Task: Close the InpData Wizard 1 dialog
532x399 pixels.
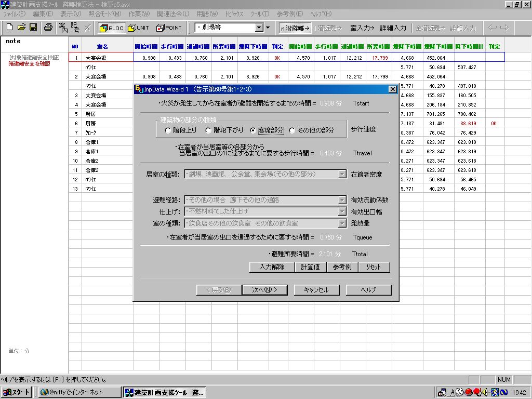Action: pyautogui.click(x=393, y=89)
